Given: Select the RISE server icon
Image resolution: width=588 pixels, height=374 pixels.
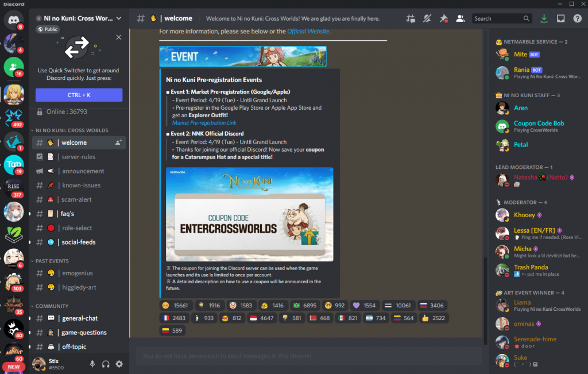Looking at the screenshot, I should [14, 188].
